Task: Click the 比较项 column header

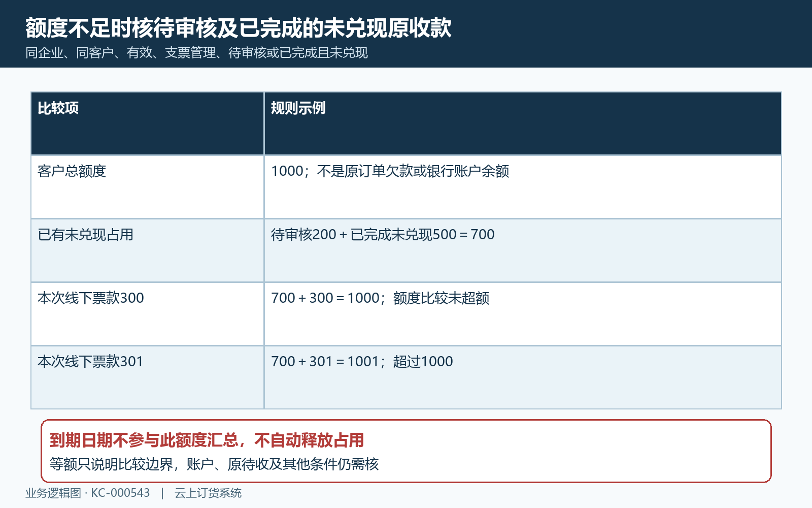Action: pyautogui.click(x=147, y=123)
